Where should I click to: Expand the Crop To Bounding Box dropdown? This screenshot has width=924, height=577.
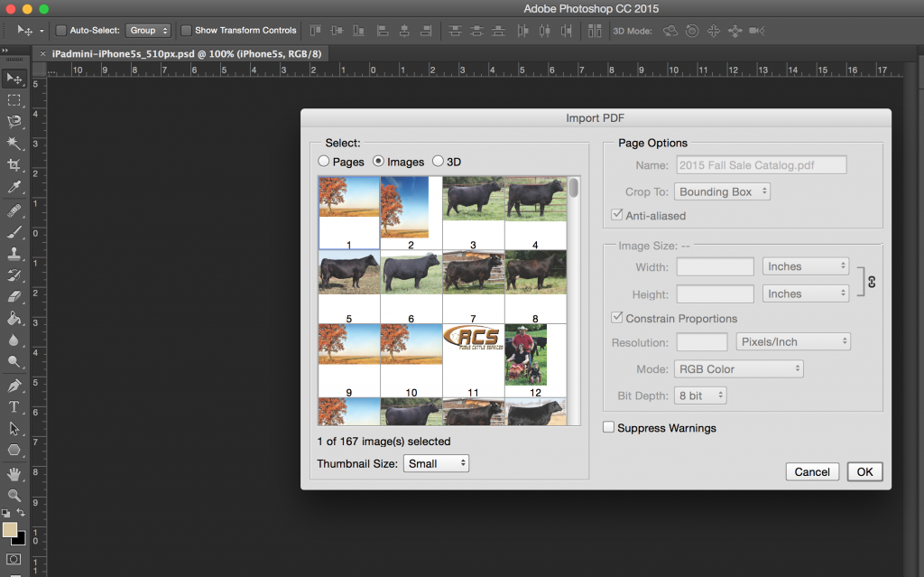723,191
